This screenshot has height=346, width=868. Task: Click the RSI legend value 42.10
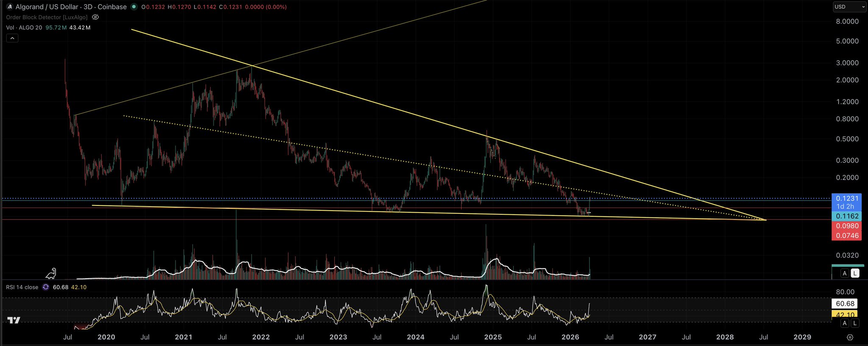79,287
